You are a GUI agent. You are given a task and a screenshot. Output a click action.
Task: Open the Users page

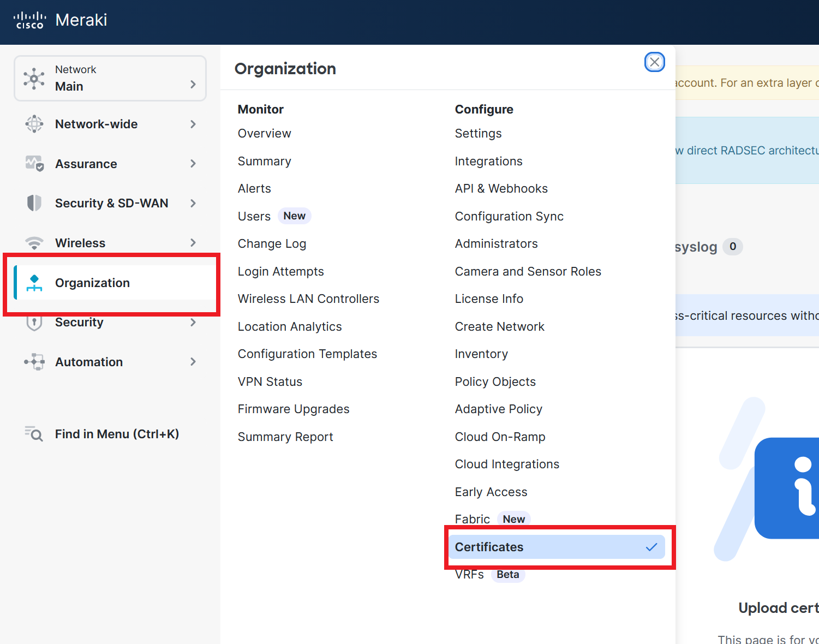point(254,216)
